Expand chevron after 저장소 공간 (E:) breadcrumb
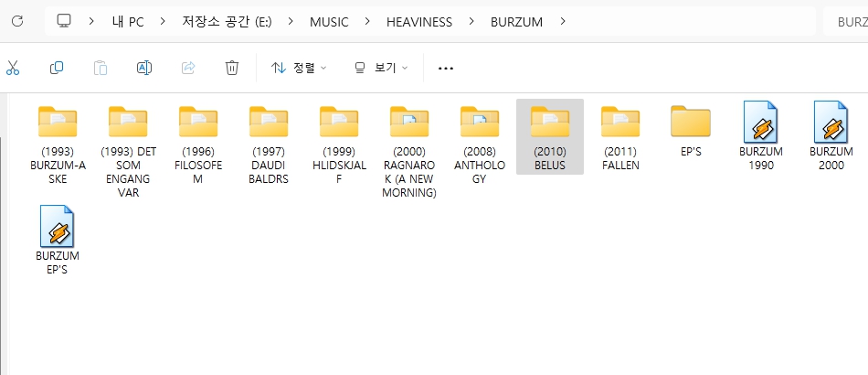The width and height of the screenshot is (868, 375). click(x=291, y=22)
